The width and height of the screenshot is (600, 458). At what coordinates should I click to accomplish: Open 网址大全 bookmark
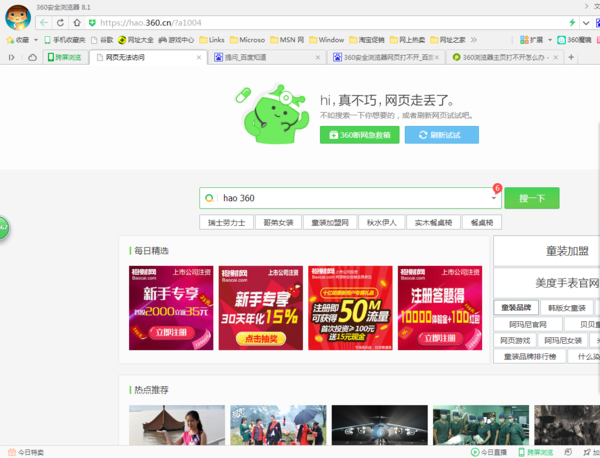tap(136, 40)
